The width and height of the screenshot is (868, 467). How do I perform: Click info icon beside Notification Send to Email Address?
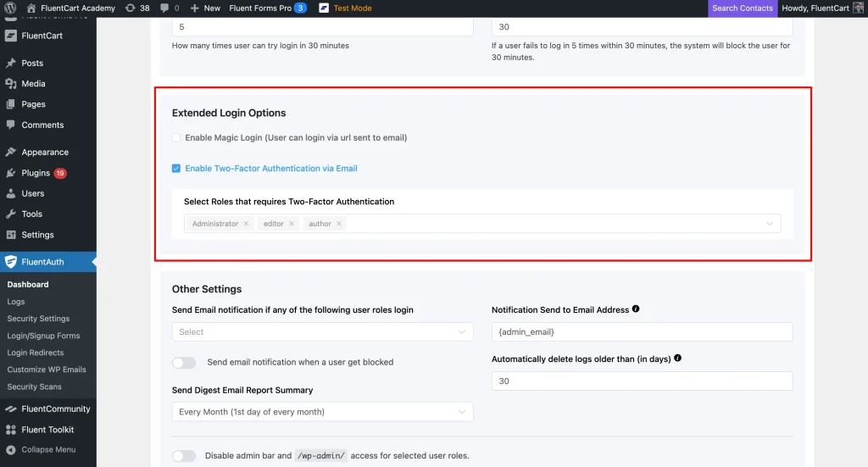tap(636, 309)
